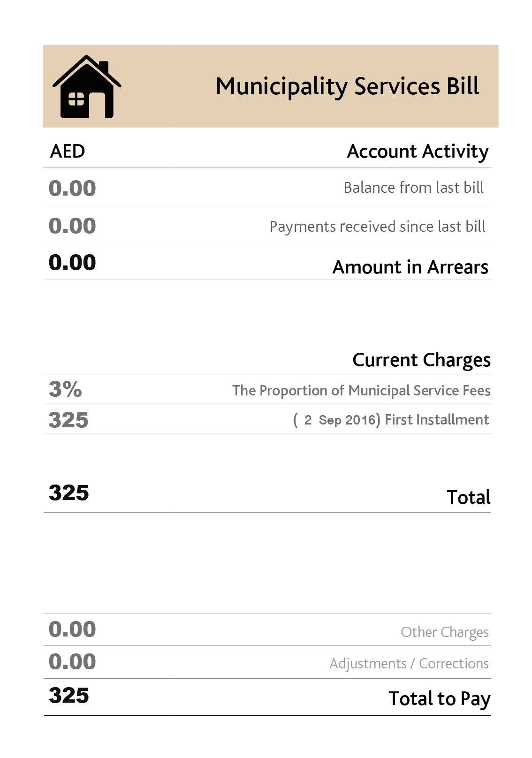Click the house icon in header
532x758 pixels.
(87, 87)
